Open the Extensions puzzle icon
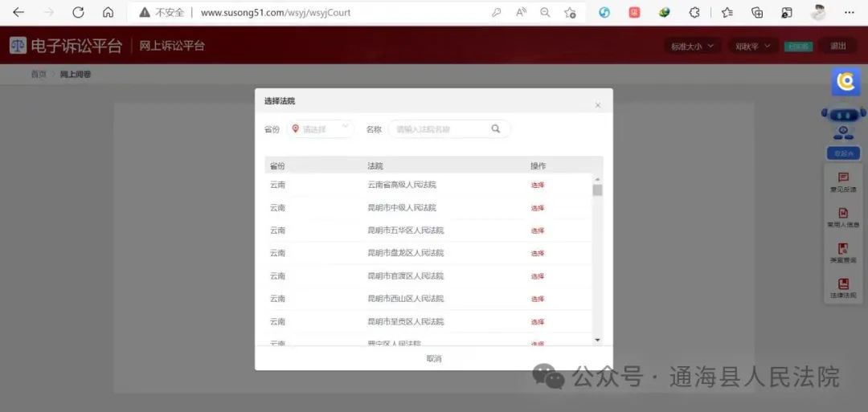868x412 pixels. [x=694, y=12]
